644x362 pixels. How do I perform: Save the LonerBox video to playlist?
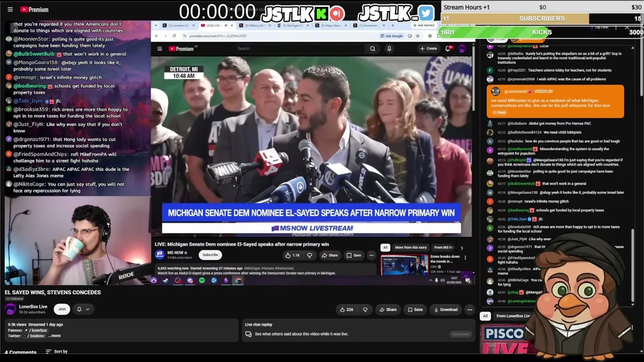click(415, 310)
